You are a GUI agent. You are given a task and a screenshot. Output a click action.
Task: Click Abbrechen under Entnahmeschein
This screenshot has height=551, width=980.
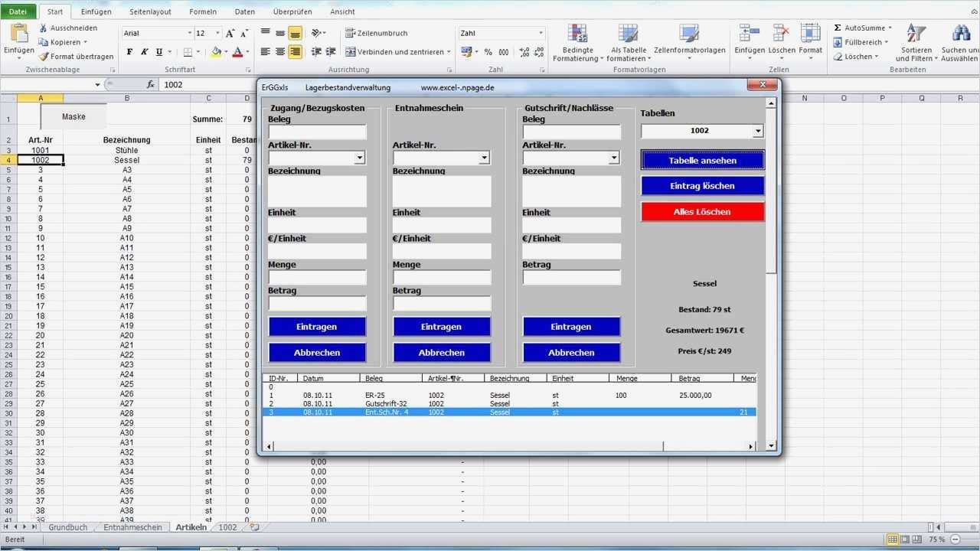coord(442,353)
